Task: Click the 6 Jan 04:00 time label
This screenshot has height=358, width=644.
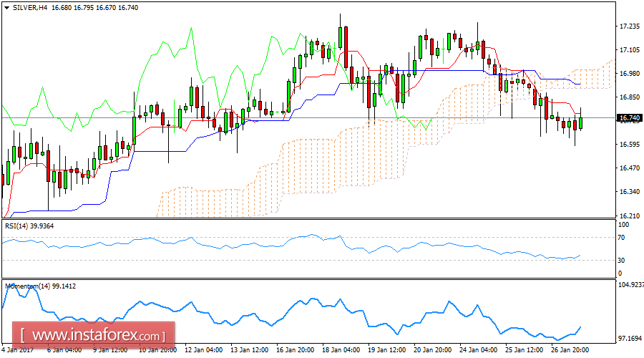Action: coord(64,350)
